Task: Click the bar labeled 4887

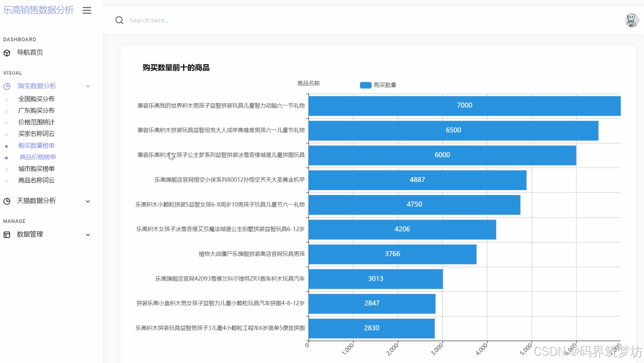Action: pos(417,180)
